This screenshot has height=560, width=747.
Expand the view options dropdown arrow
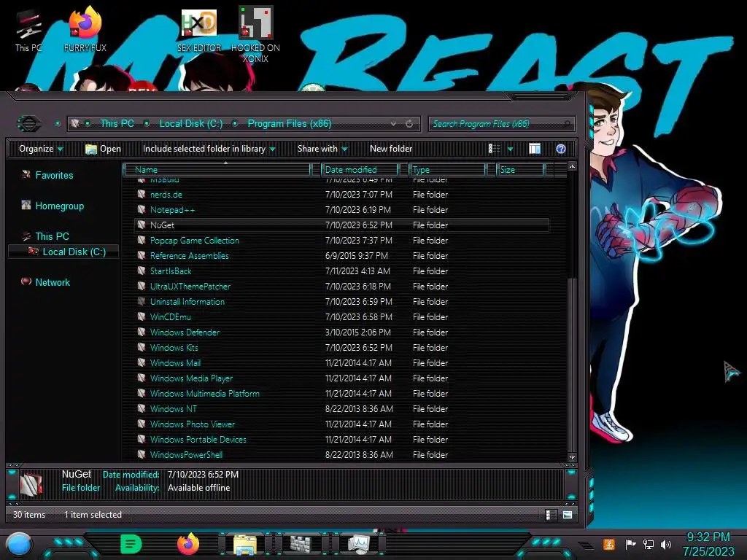tap(510, 149)
